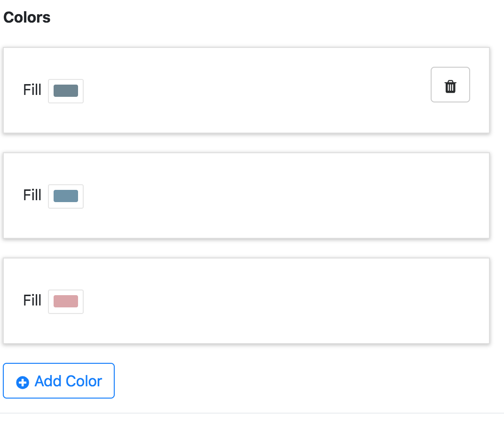
Task: Click the plus circle icon beside Add Color
Action: [x=23, y=382]
